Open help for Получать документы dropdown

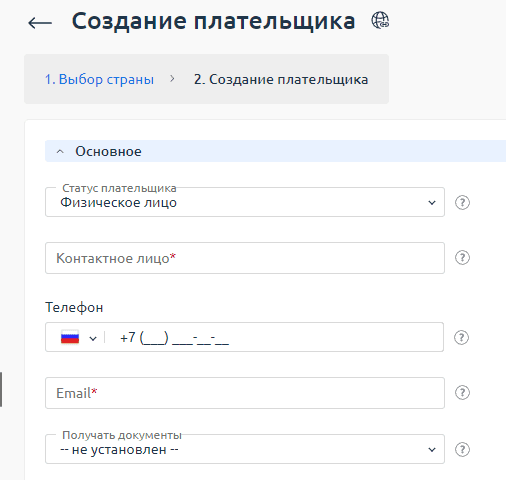pos(462,449)
